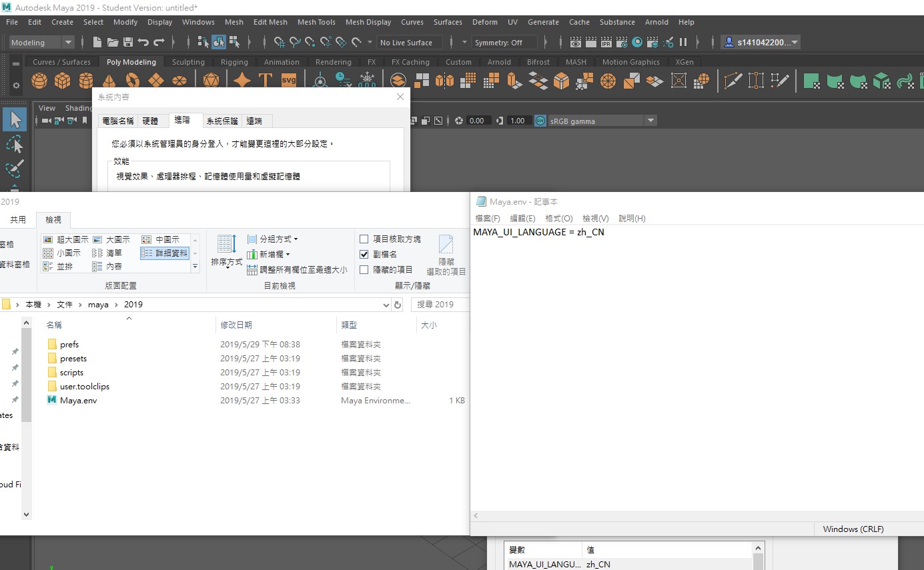Image resolution: width=924 pixels, height=570 pixels.
Task: Click the 搜尋 2019 search field
Action: 440,305
